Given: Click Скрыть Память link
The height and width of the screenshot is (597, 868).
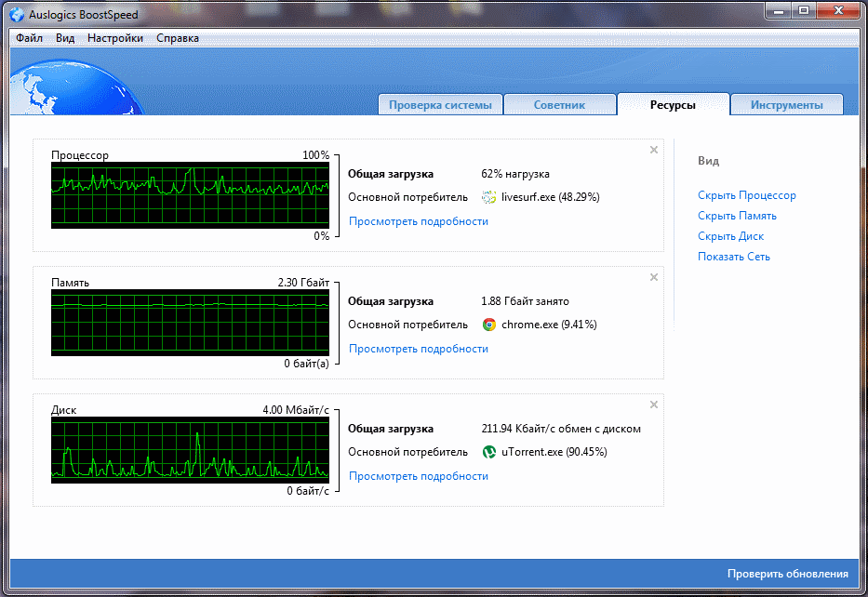Looking at the screenshot, I should [x=737, y=216].
